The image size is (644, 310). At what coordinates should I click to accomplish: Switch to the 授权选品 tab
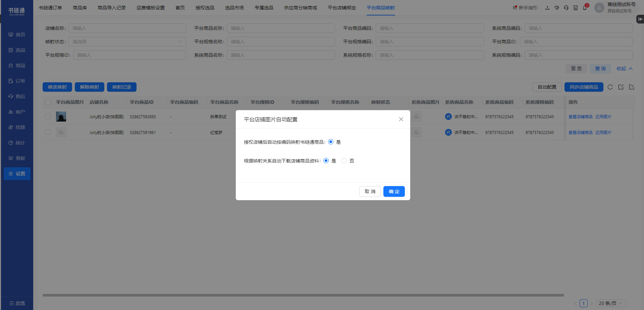(x=205, y=8)
